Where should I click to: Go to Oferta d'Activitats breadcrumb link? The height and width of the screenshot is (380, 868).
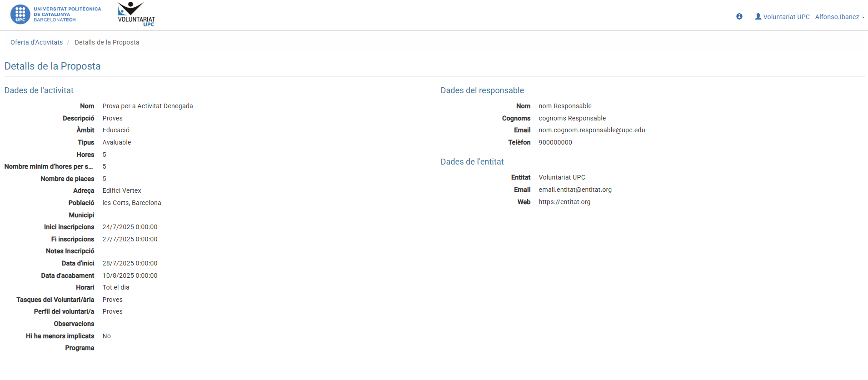point(36,42)
